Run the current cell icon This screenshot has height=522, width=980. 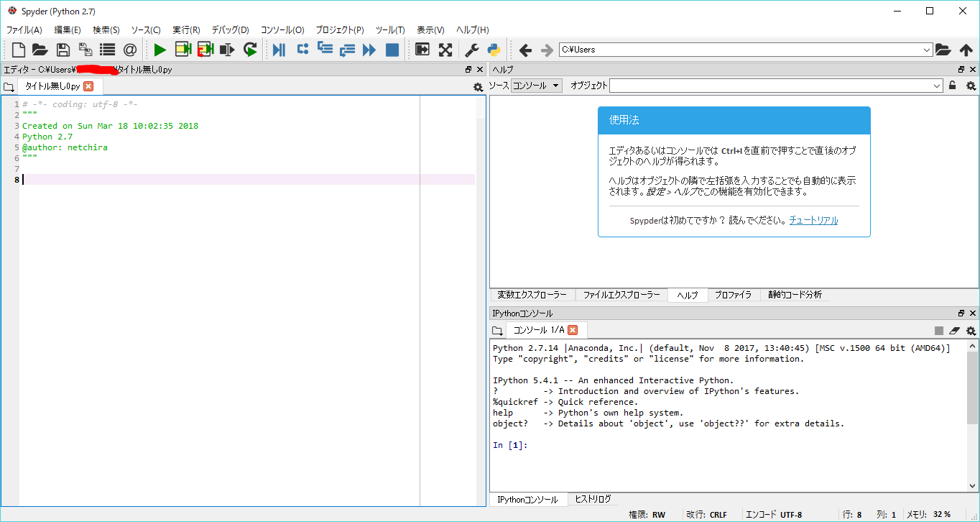[183, 50]
